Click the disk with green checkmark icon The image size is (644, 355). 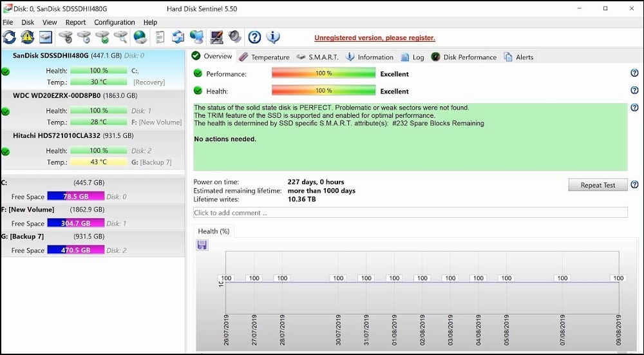point(102,37)
